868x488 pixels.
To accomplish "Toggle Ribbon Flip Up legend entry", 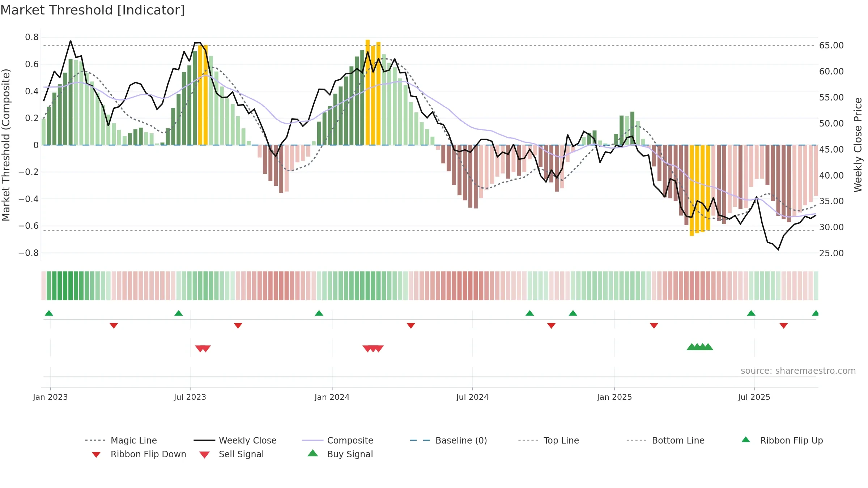I will (x=782, y=440).
